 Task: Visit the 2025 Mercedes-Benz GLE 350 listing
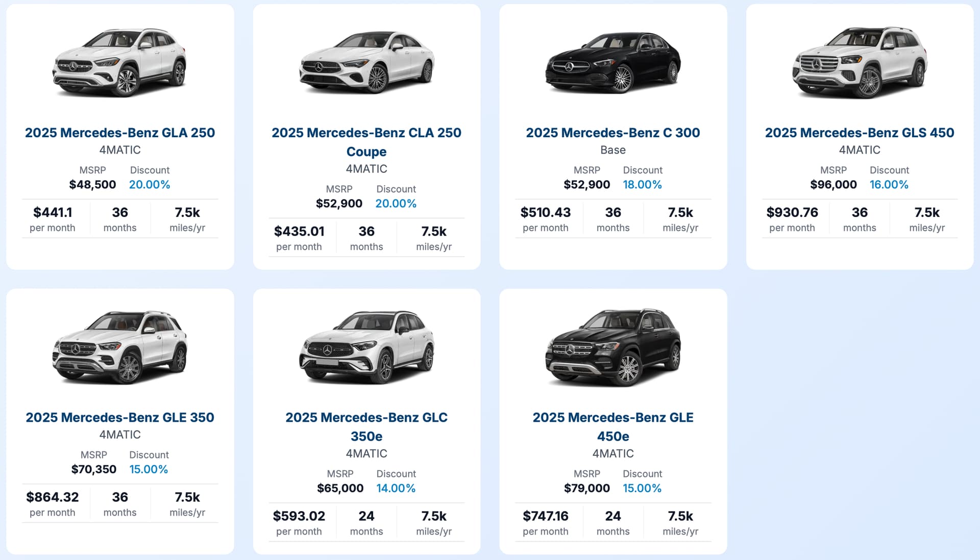[x=120, y=417]
